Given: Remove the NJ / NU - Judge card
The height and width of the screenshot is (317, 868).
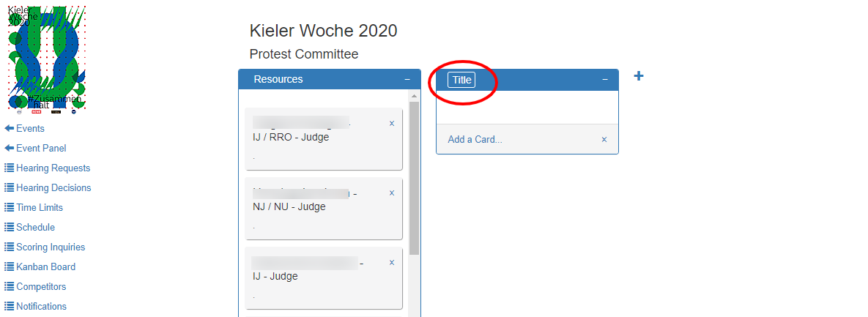Looking at the screenshot, I should tap(392, 193).
